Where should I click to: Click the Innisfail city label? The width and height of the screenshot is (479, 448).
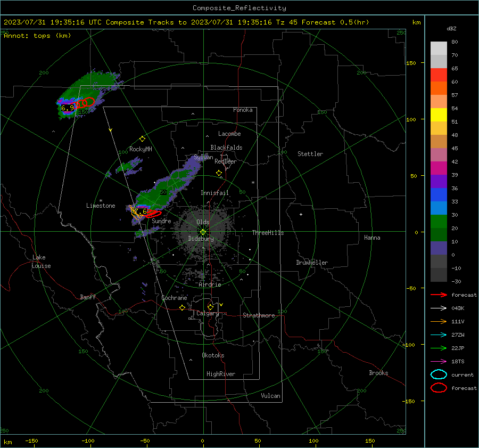(x=214, y=193)
